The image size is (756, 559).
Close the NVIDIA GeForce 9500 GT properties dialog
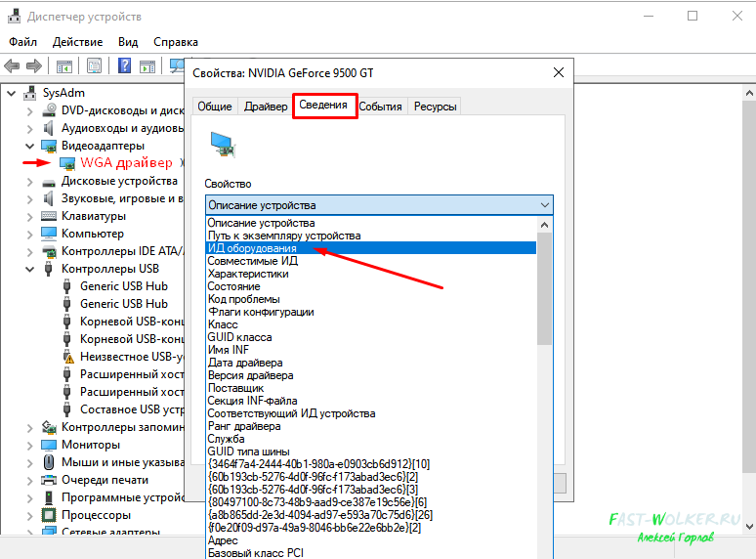[x=559, y=72]
